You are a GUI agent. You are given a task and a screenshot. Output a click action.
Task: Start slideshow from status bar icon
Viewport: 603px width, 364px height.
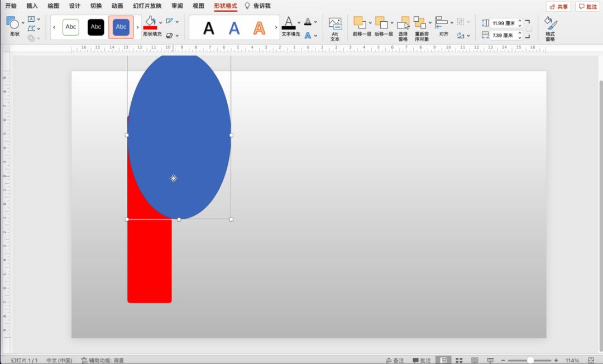coord(490,360)
